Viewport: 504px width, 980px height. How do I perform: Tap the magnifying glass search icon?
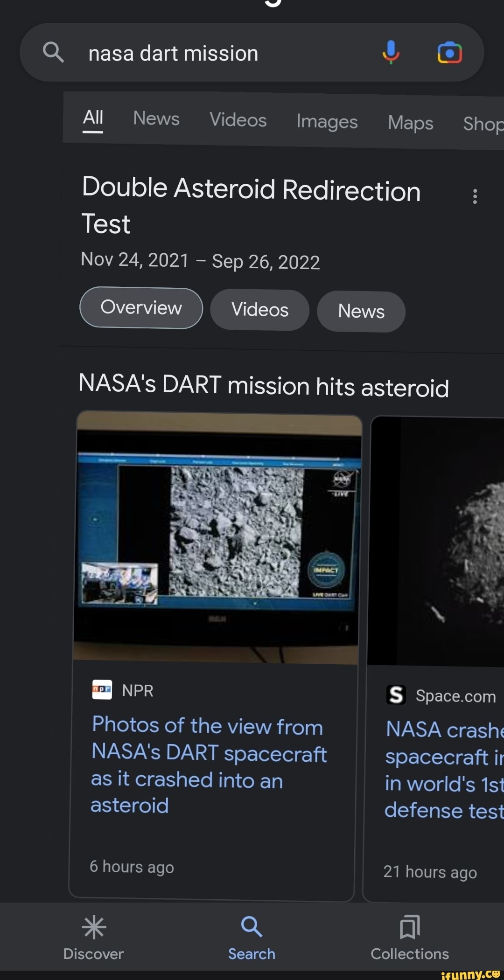point(53,52)
